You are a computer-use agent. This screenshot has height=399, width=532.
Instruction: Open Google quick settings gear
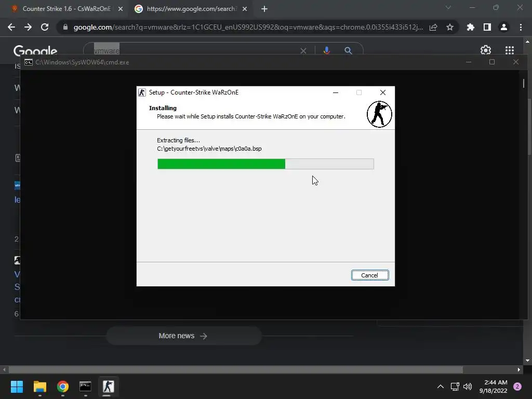(x=486, y=50)
